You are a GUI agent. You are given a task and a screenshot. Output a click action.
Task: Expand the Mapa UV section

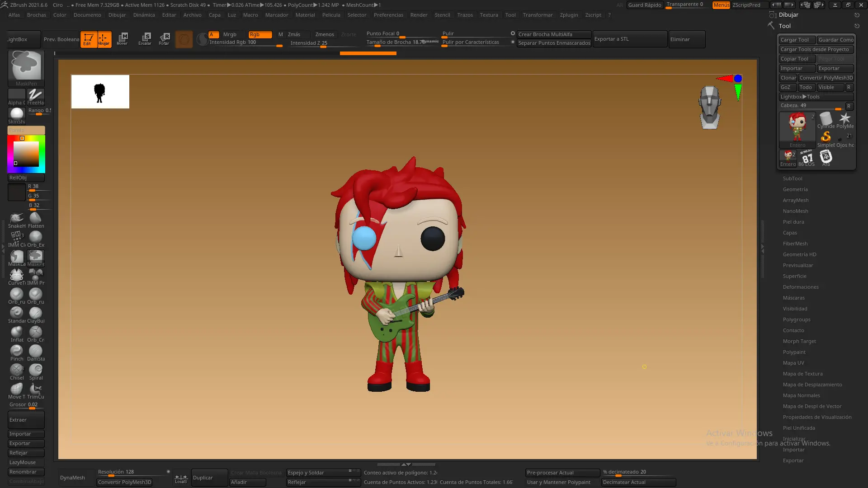pyautogui.click(x=793, y=363)
